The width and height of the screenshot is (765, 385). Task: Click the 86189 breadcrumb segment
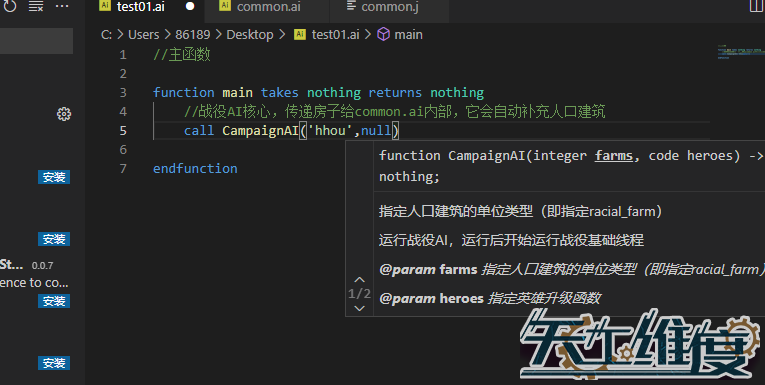click(193, 35)
